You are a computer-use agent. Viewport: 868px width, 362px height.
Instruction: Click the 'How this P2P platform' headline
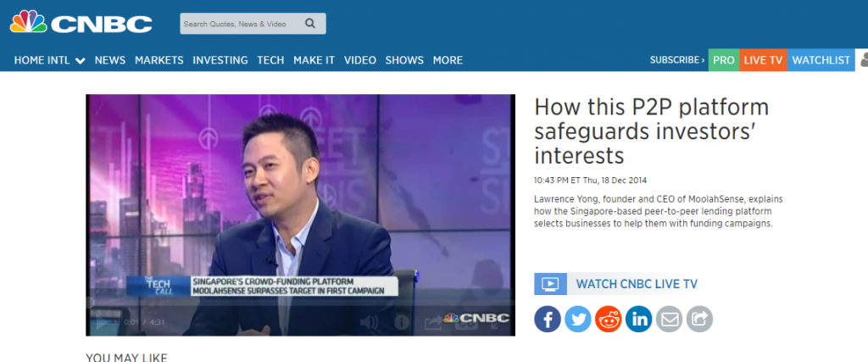coord(652,131)
